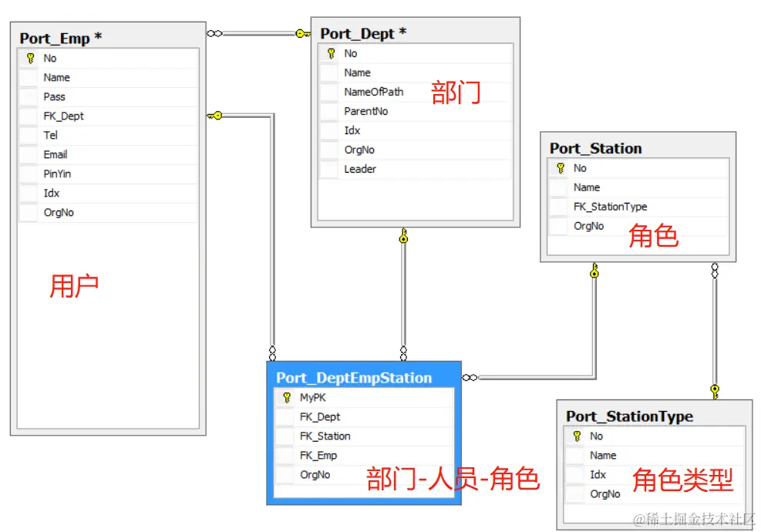761x532 pixels.
Task: Click the relationship key endpoint below the Port_Dept table
Action: [403, 235]
